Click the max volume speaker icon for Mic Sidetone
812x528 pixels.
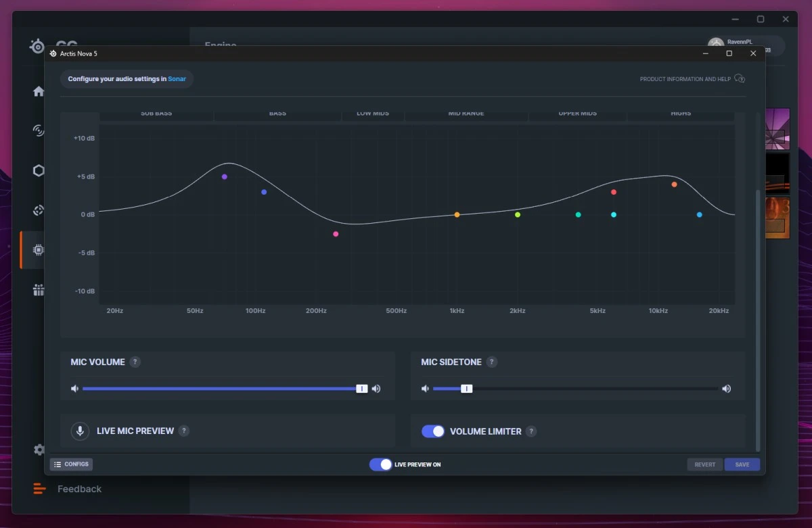[726, 389]
